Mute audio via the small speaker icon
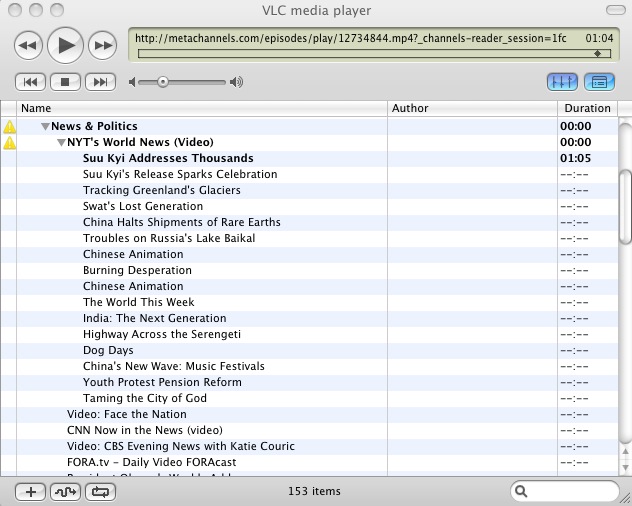632x506 pixels. click(133, 82)
